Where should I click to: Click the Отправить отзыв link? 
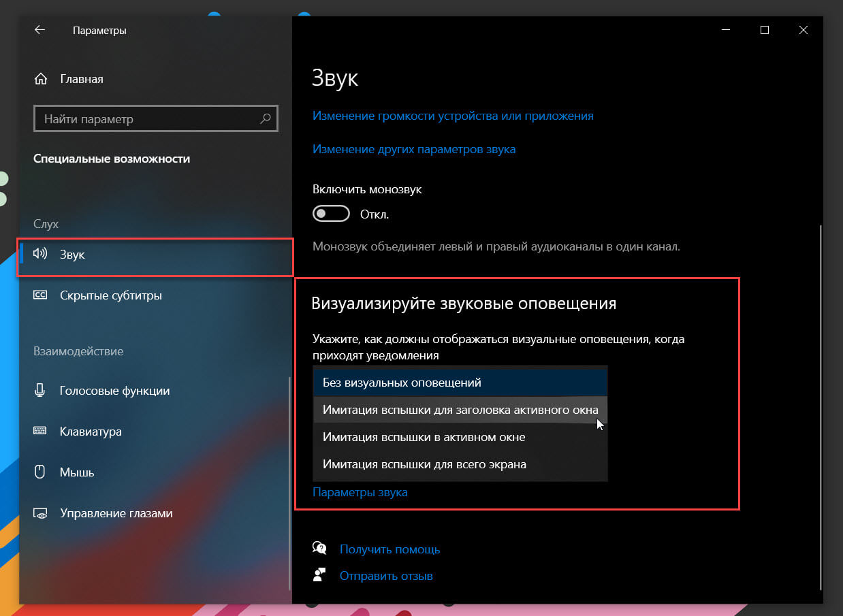pyautogui.click(x=386, y=576)
